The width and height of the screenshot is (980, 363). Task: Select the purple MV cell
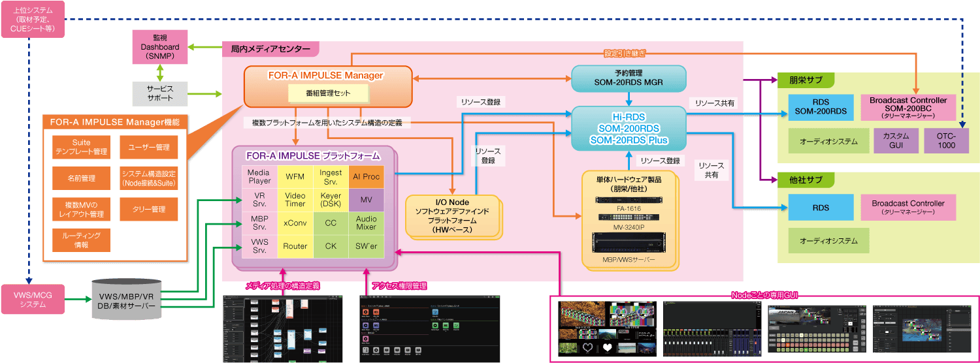366,200
